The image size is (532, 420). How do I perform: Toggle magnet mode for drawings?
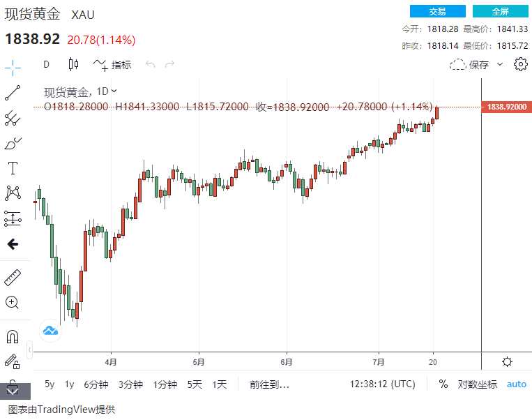tap(13, 336)
